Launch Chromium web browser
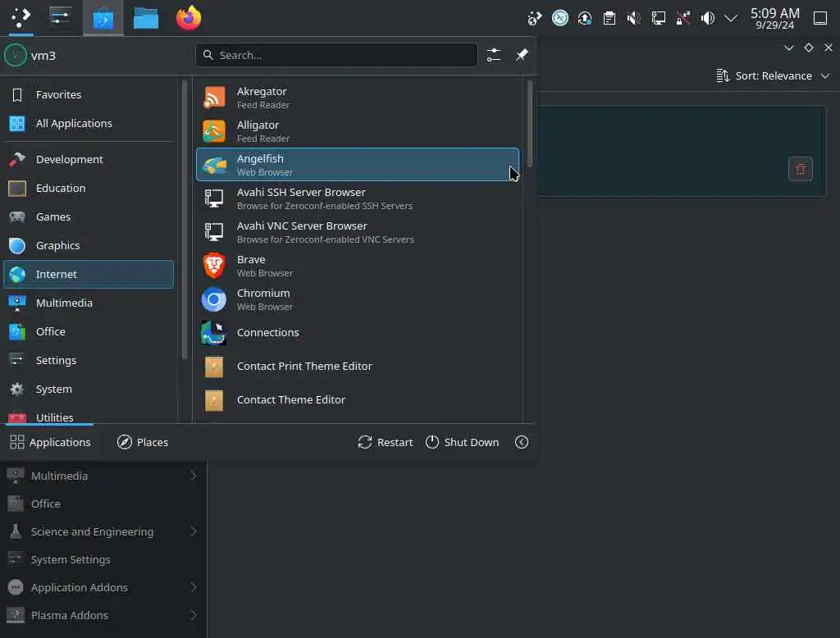Viewport: 840px width, 638px height. tap(358, 299)
